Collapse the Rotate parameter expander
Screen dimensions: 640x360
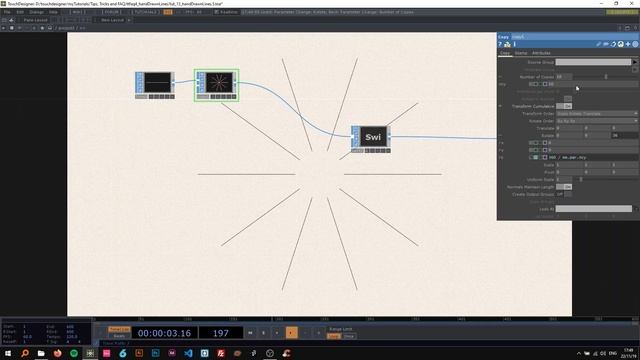(x=500, y=136)
